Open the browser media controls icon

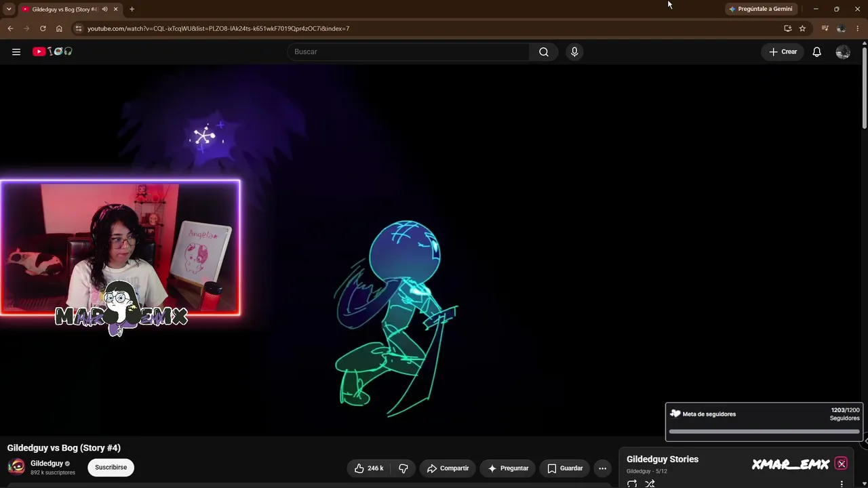(825, 28)
